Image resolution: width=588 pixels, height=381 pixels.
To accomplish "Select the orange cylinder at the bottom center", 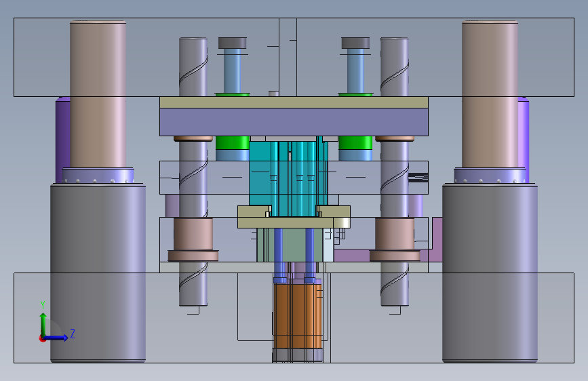I will (x=298, y=316).
